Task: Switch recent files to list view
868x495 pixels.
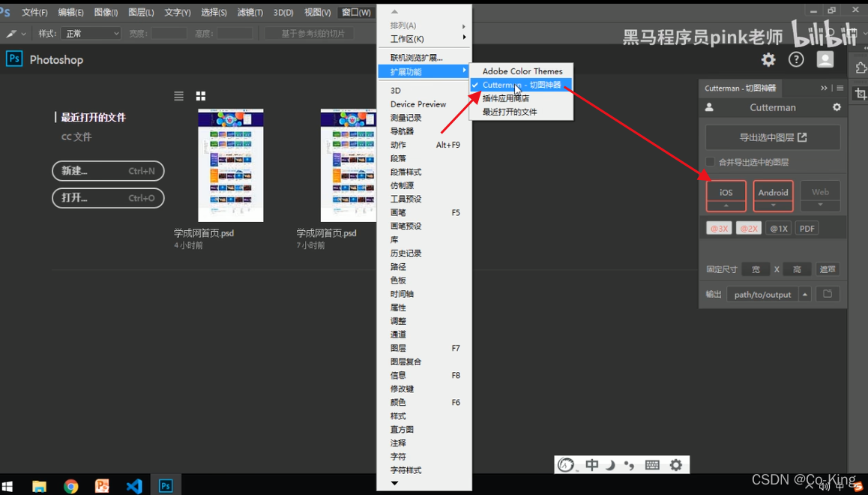Action: click(178, 96)
